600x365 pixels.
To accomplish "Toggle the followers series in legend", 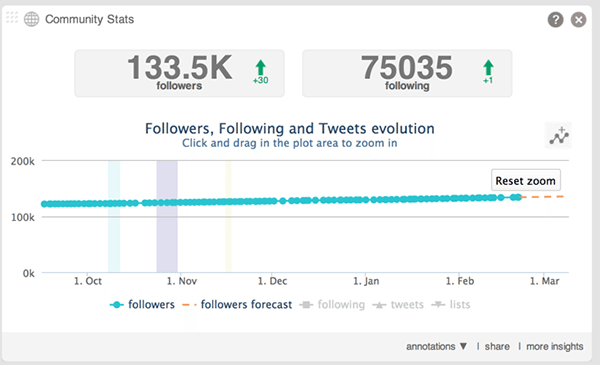I will pos(142,305).
